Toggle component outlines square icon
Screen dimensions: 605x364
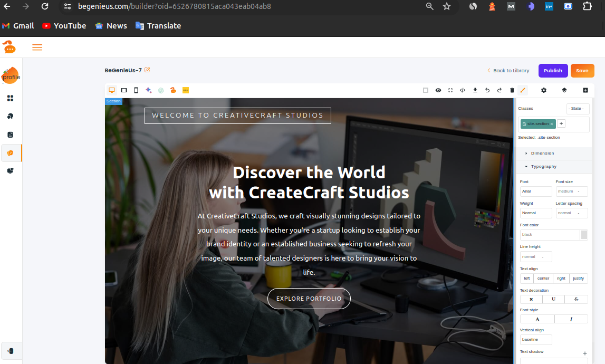click(426, 90)
